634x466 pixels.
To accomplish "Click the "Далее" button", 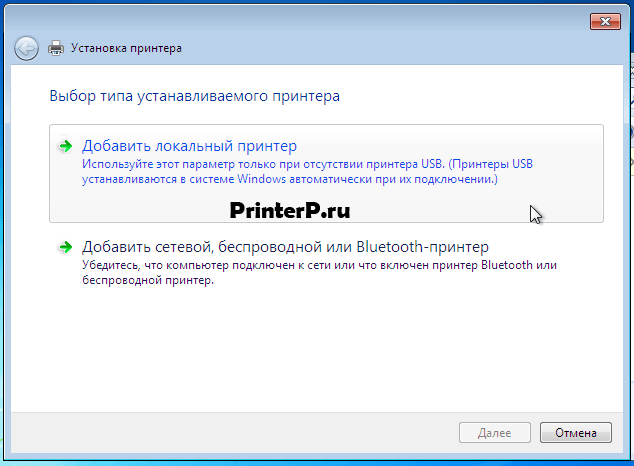I will (495, 433).
